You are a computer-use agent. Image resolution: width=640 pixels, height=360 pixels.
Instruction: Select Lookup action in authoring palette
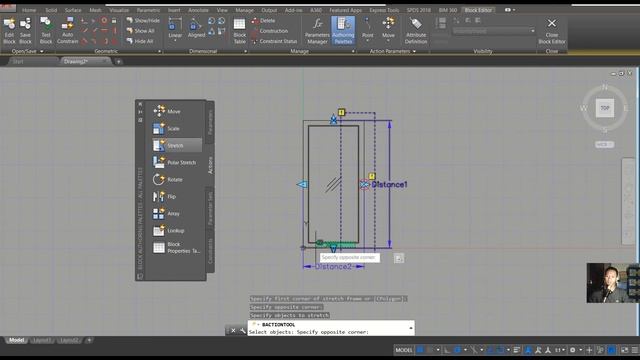tap(176, 231)
